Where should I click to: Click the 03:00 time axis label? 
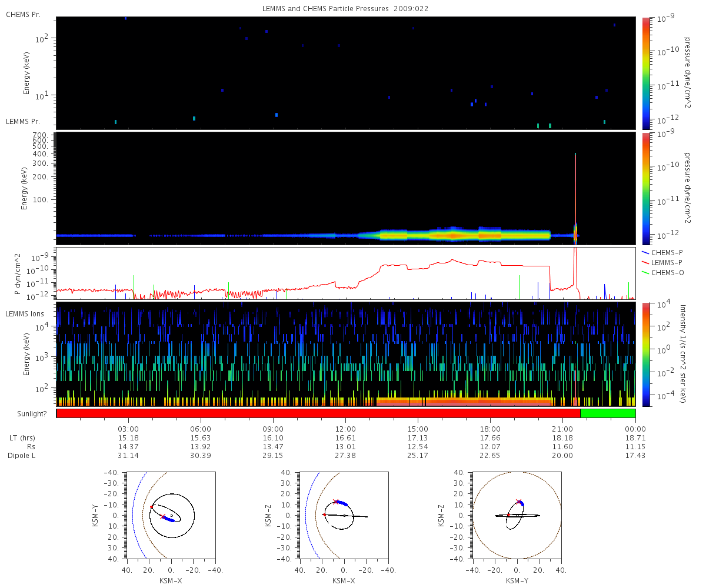pyautogui.click(x=128, y=429)
